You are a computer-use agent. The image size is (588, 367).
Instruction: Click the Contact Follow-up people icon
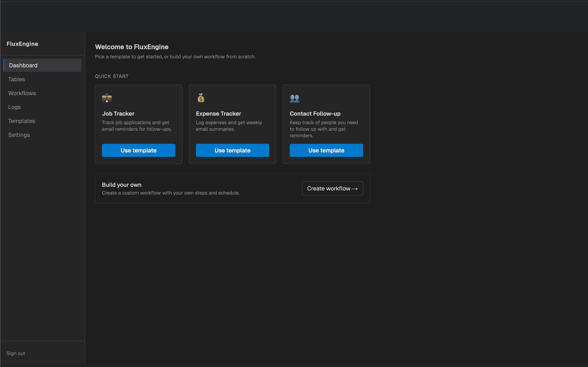(295, 98)
